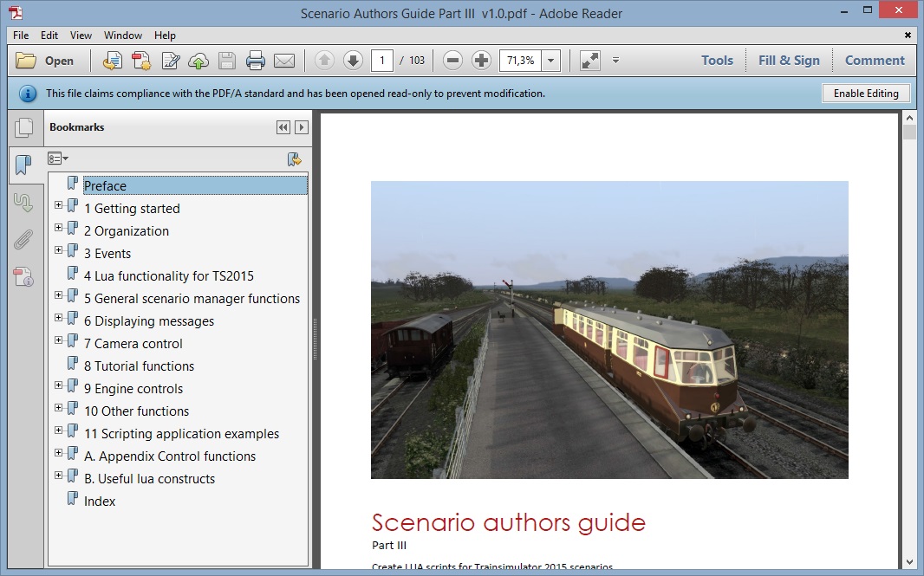Click the Sign document pencil icon
This screenshot has height=576, width=924.
click(170, 60)
